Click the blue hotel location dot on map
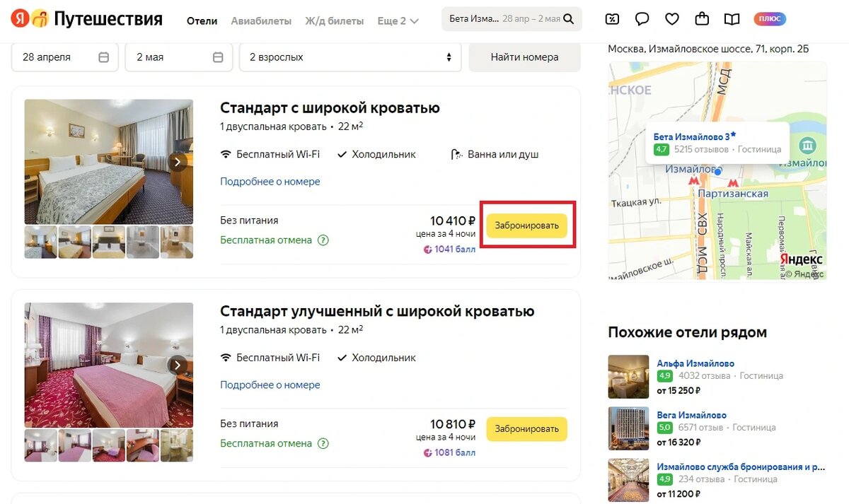This screenshot has width=849, height=504. [x=717, y=172]
